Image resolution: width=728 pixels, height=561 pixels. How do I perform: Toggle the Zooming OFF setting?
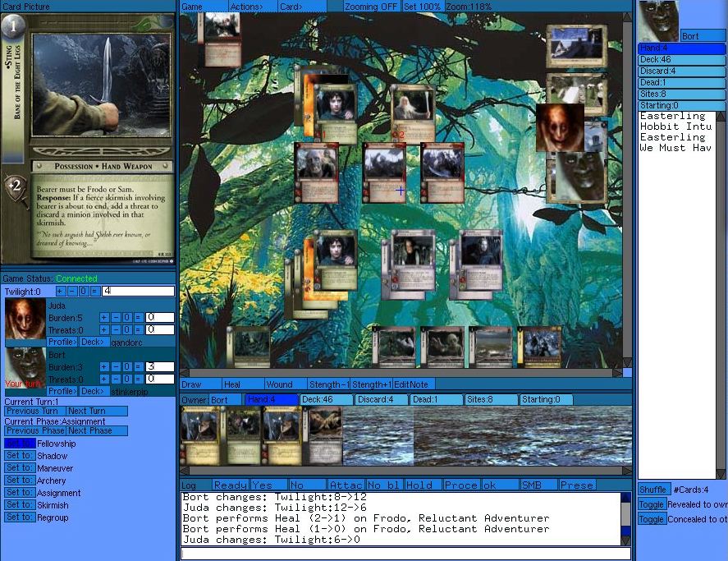[370, 7]
